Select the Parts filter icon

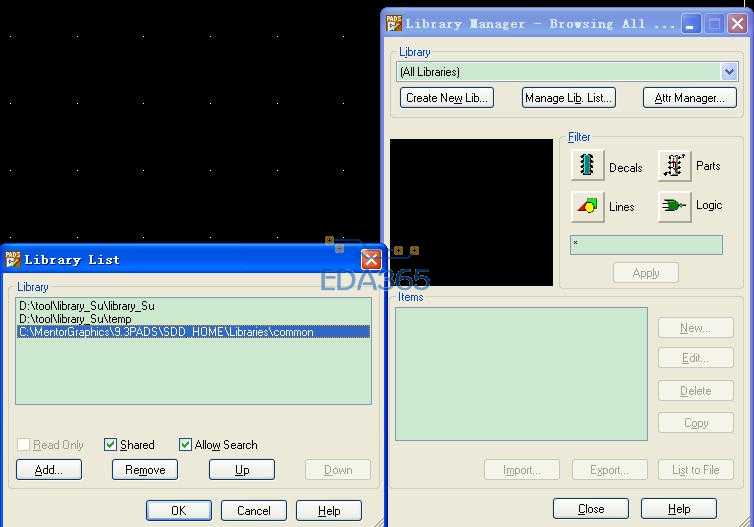click(674, 165)
